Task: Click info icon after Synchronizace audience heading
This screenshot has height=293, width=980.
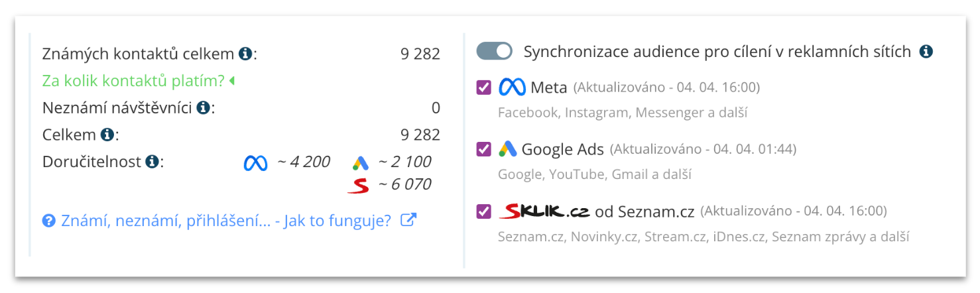Action: (926, 51)
